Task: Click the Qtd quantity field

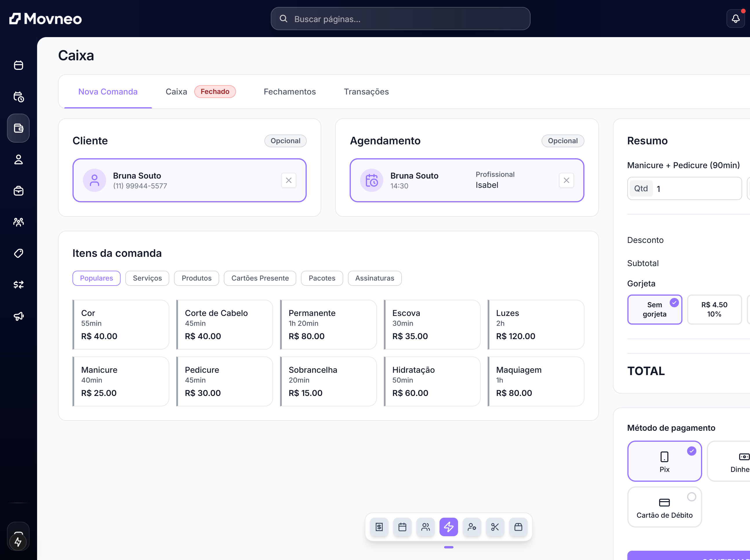Action: tap(695, 188)
